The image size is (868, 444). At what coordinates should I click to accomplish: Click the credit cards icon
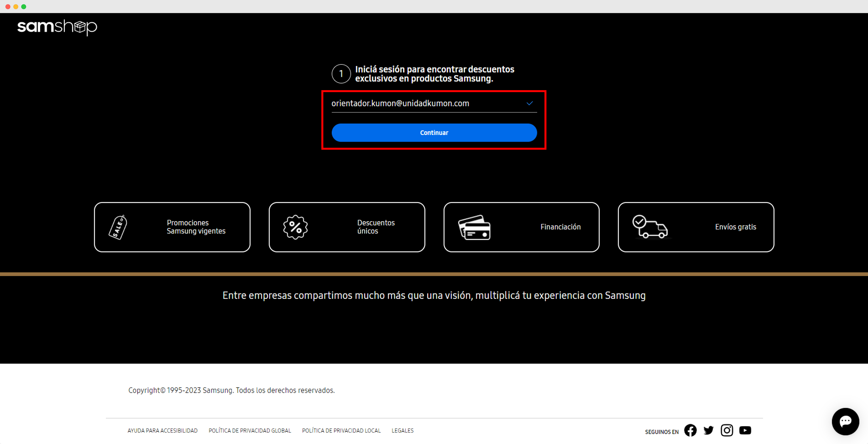tap(474, 228)
